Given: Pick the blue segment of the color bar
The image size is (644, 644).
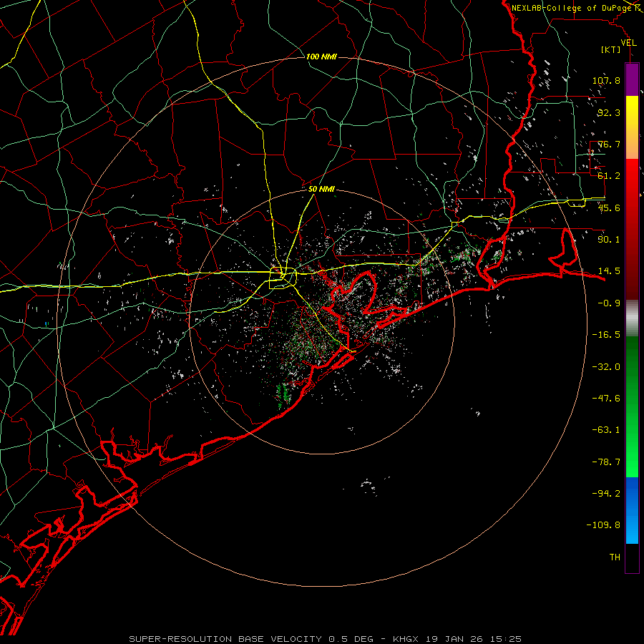Looking at the screenshot, I should pos(632,510).
